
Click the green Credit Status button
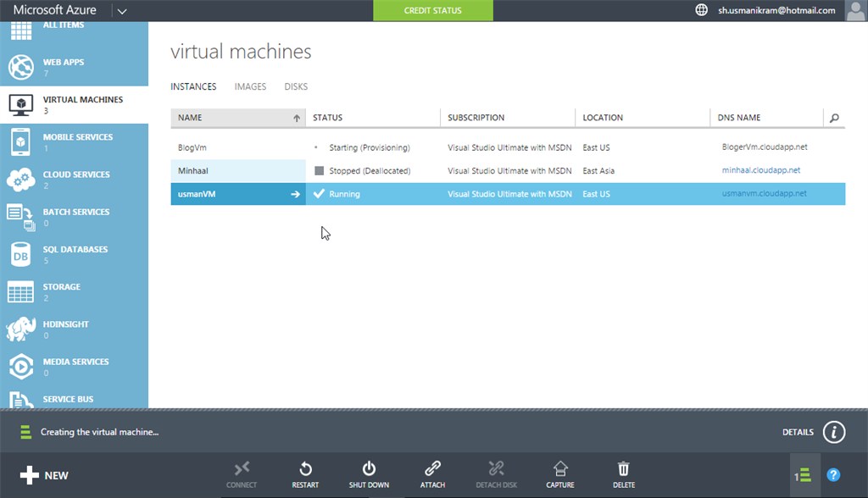pos(433,10)
